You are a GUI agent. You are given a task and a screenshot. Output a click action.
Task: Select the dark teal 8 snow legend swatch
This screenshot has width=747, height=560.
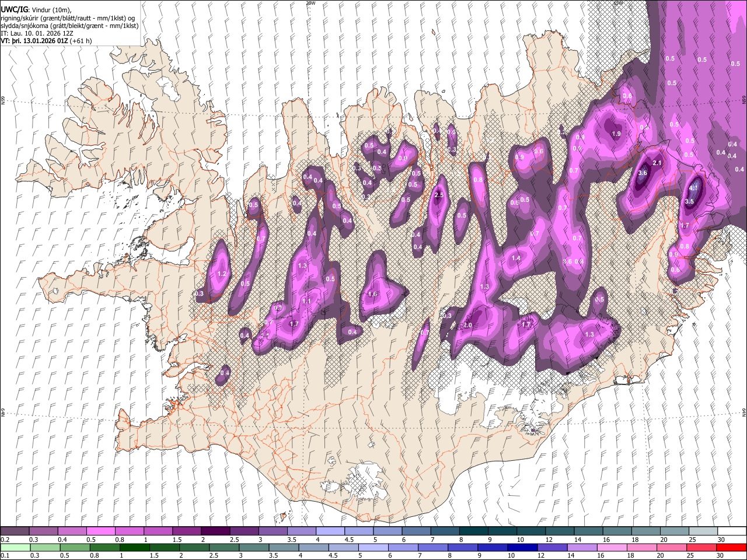pyautogui.click(x=473, y=531)
